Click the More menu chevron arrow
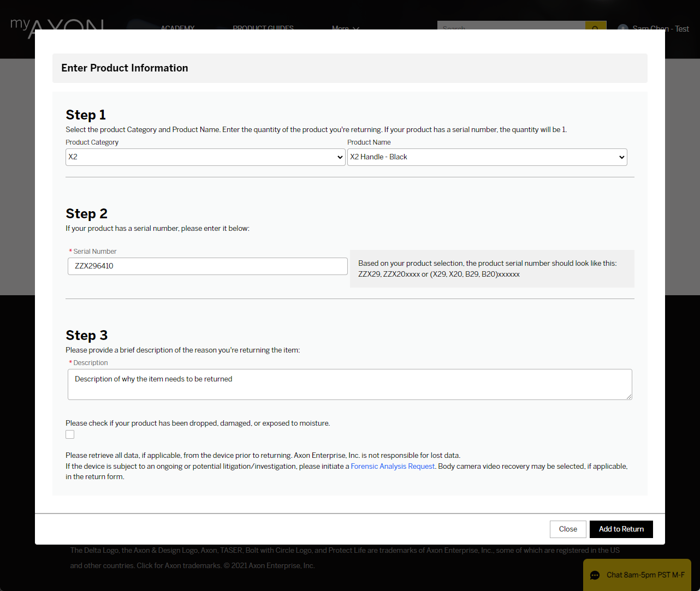This screenshot has height=591, width=700. [x=356, y=28]
